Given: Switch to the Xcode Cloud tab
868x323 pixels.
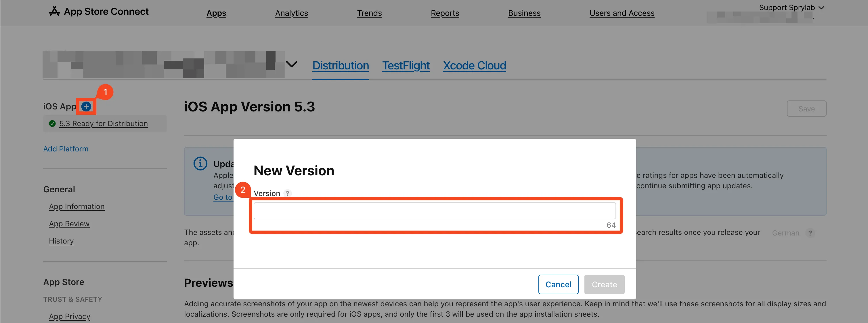Looking at the screenshot, I should coord(475,65).
